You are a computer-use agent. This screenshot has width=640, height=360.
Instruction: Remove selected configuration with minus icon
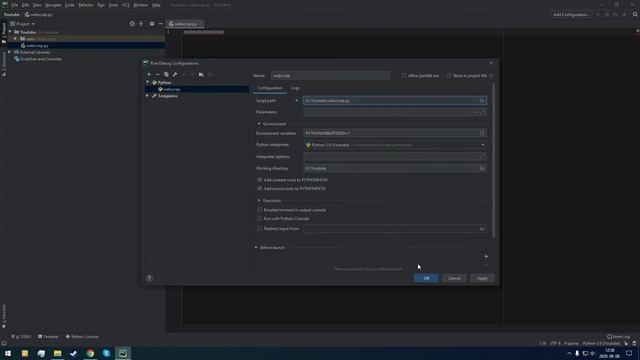click(x=158, y=75)
